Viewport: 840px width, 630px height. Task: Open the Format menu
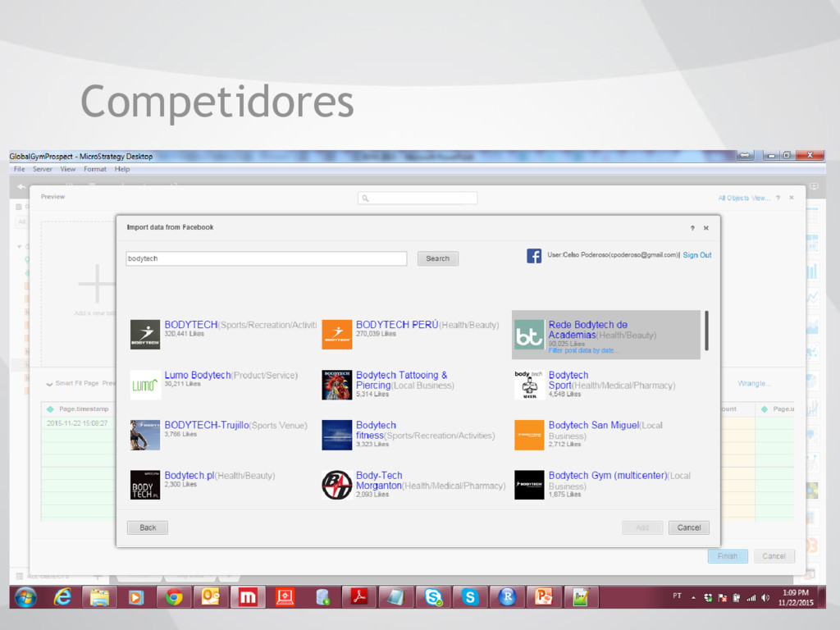pos(95,169)
